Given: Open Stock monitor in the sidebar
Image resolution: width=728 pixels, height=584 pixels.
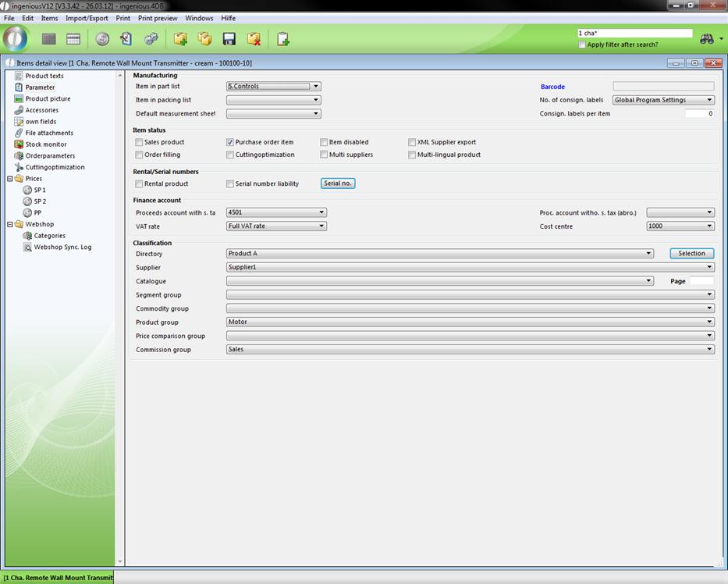Looking at the screenshot, I should 45,144.
